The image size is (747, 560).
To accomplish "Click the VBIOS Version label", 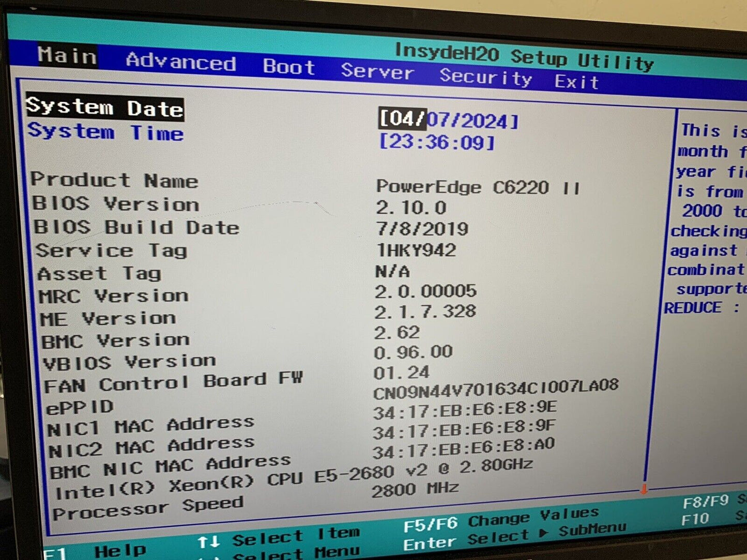I will coord(129,362).
